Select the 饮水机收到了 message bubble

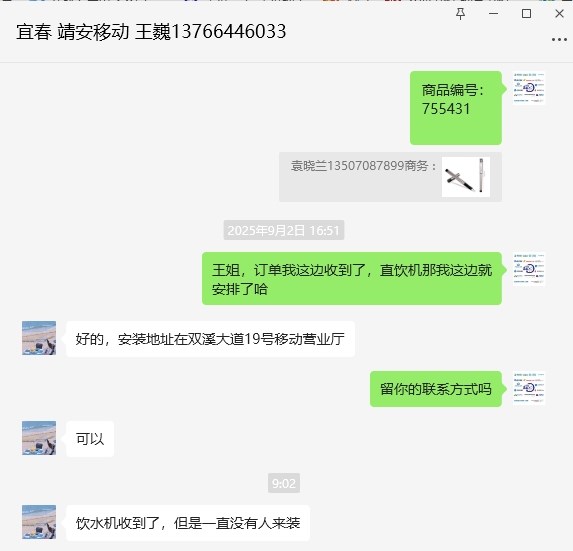(188, 523)
